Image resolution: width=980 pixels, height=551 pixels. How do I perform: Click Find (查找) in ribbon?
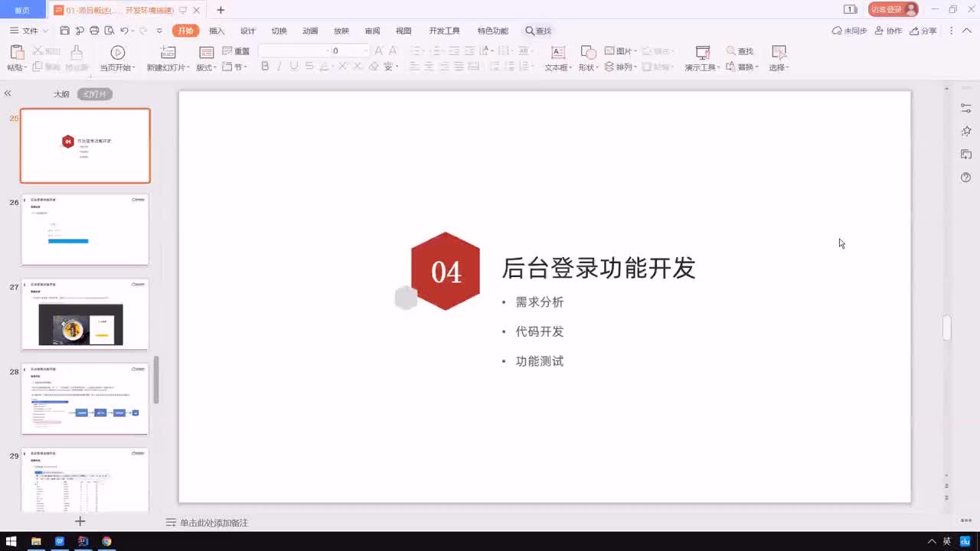(740, 51)
